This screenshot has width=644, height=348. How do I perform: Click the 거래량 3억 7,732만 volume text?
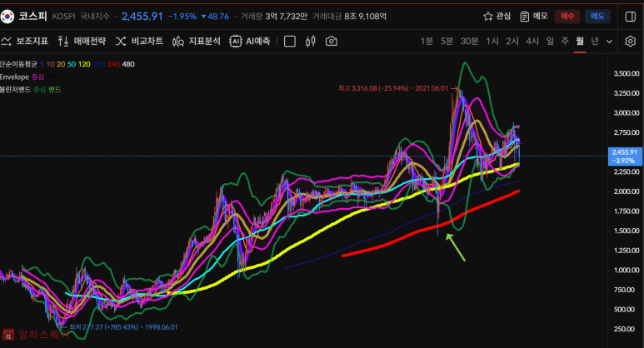(274, 17)
